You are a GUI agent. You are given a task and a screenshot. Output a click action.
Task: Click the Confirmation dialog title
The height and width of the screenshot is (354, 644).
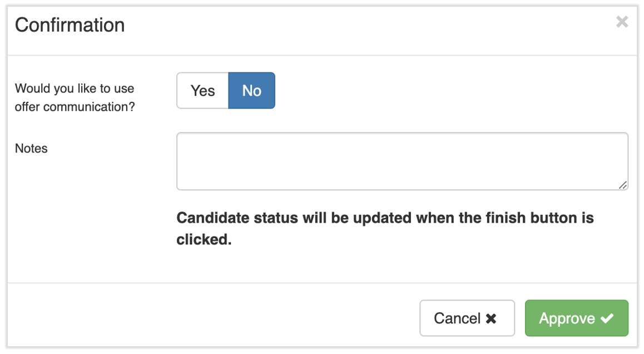tap(70, 25)
